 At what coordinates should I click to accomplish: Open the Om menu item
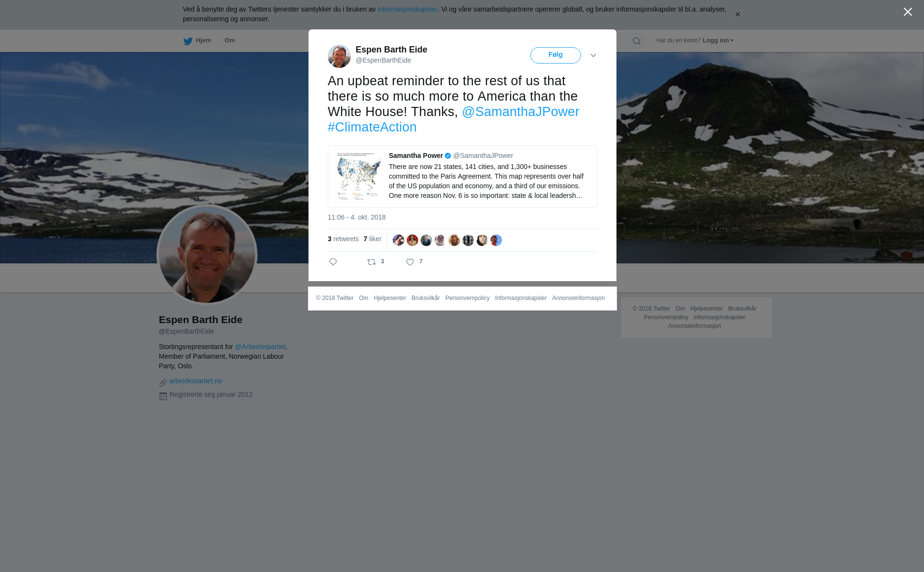[230, 40]
